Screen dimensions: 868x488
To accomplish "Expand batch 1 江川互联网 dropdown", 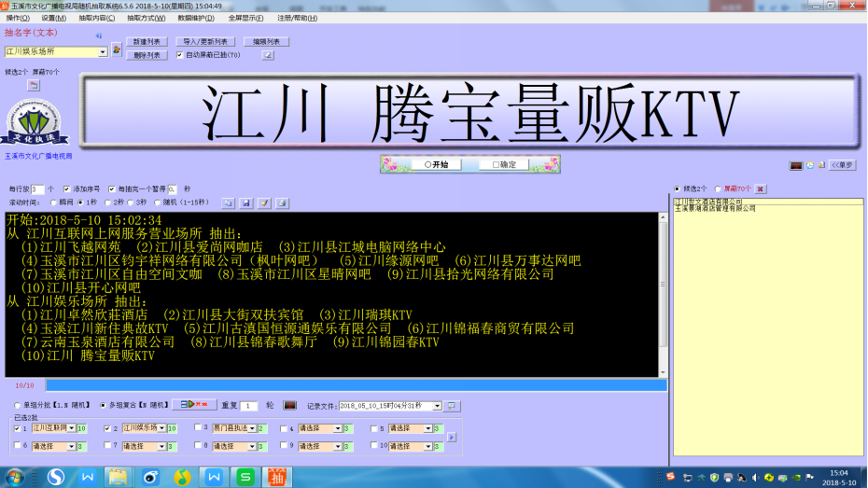I will pos(72,428).
